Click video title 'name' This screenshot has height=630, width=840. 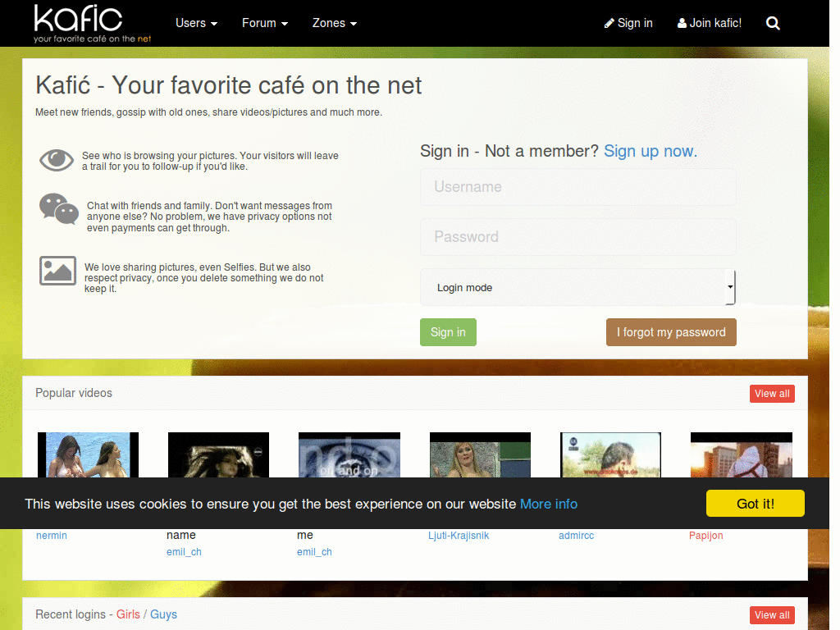coord(181,535)
